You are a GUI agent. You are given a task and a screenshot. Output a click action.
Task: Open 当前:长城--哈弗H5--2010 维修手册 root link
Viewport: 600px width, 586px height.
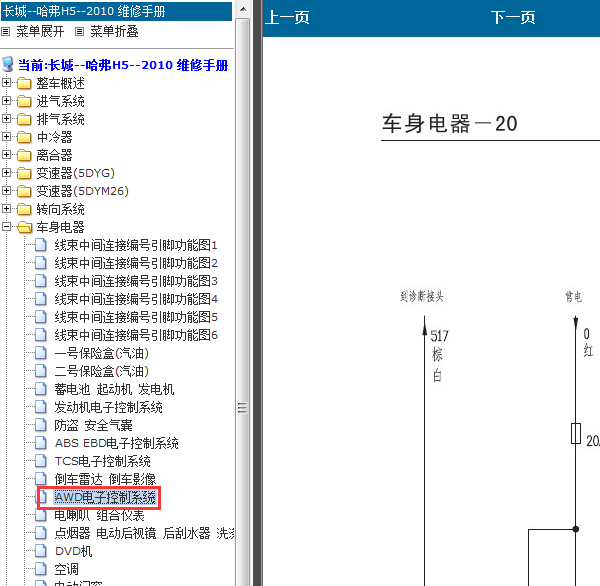pyautogui.click(x=123, y=65)
